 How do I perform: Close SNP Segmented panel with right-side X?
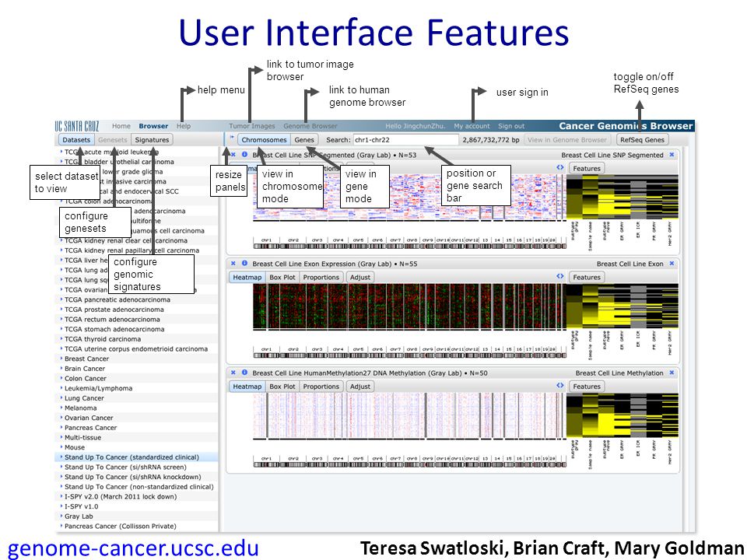(672, 155)
